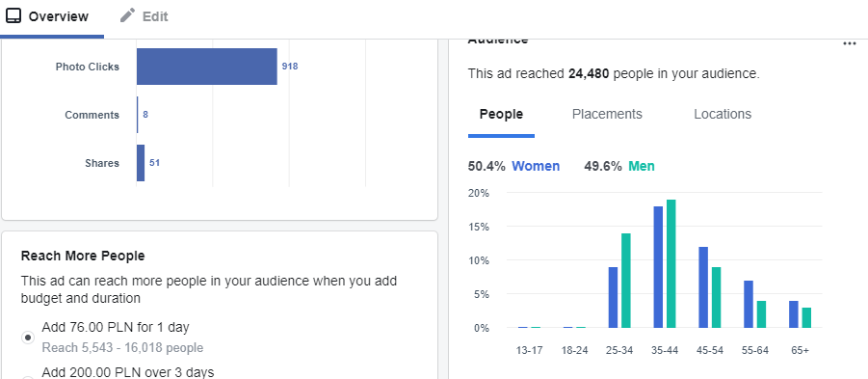Click the Women 45-54 blue bar
Screen dimensions: 868x379
pos(703,287)
